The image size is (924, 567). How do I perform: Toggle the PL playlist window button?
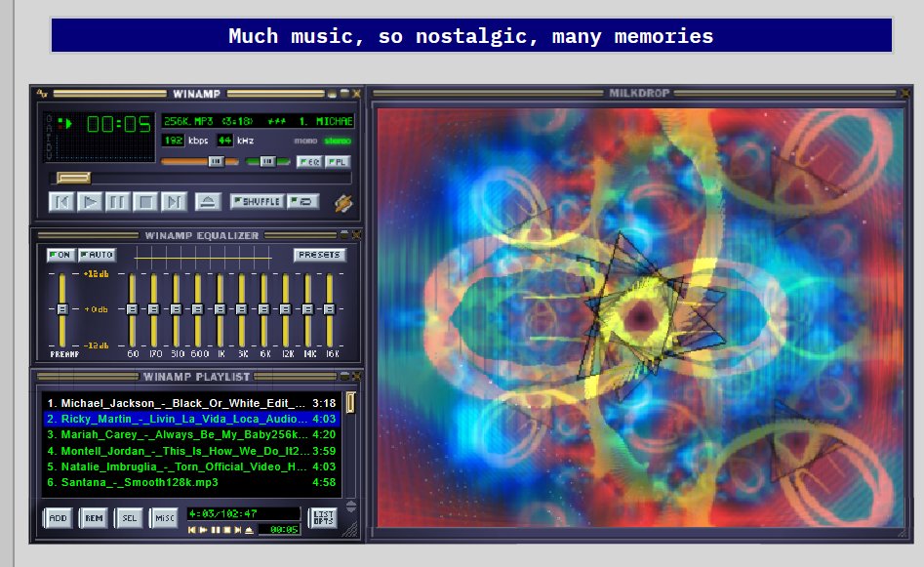[338, 161]
